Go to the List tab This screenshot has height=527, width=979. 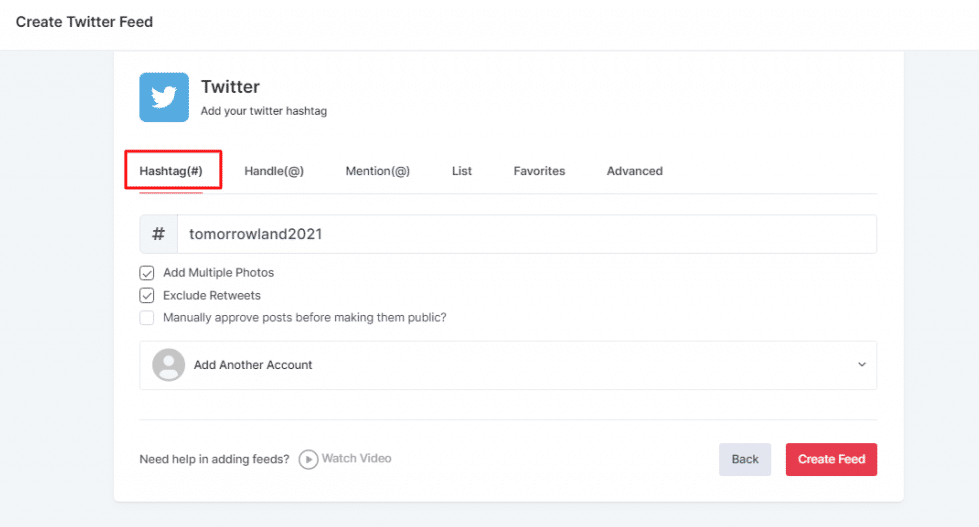(x=461, y=171)
